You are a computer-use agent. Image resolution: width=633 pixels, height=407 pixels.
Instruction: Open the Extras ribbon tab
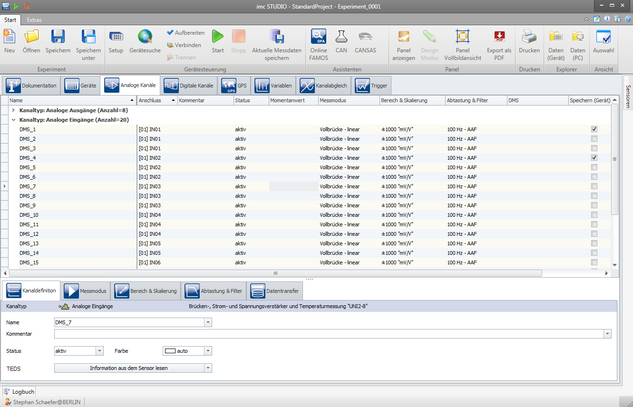(35, 19)
